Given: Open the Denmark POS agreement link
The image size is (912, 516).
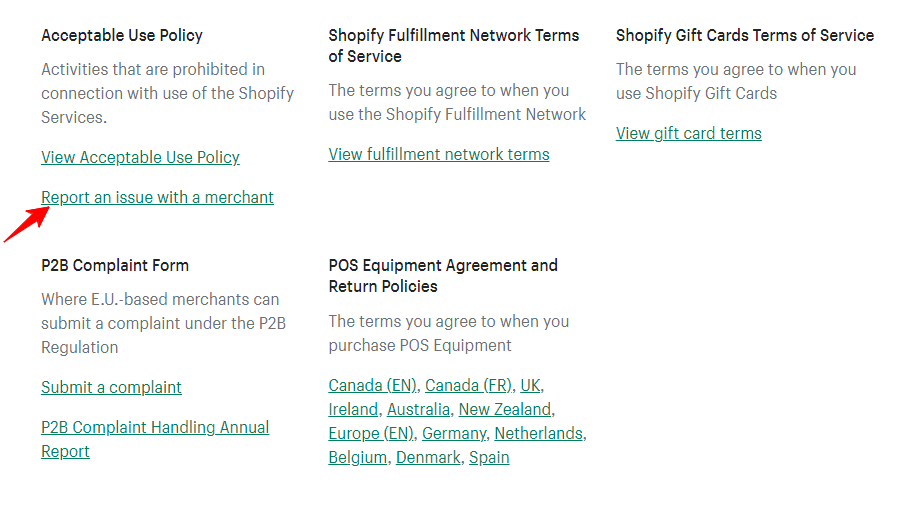Looking at the screenshot, I should tap(428, 457).
